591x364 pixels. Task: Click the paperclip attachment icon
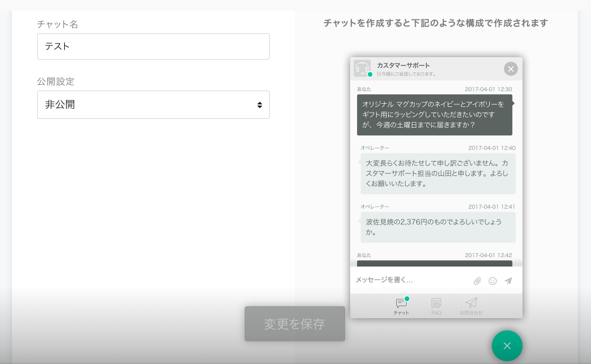477,281
